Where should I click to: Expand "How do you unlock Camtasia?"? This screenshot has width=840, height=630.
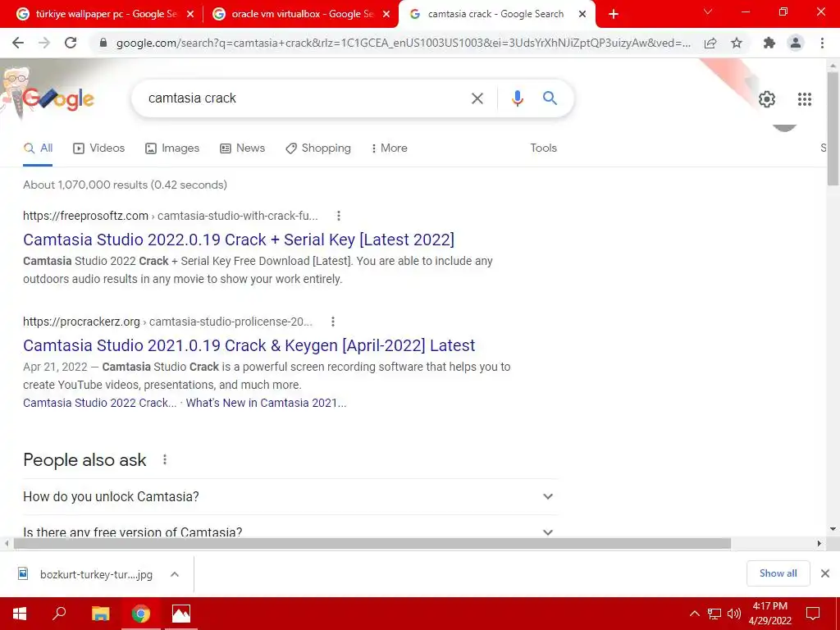click(290, 496)
